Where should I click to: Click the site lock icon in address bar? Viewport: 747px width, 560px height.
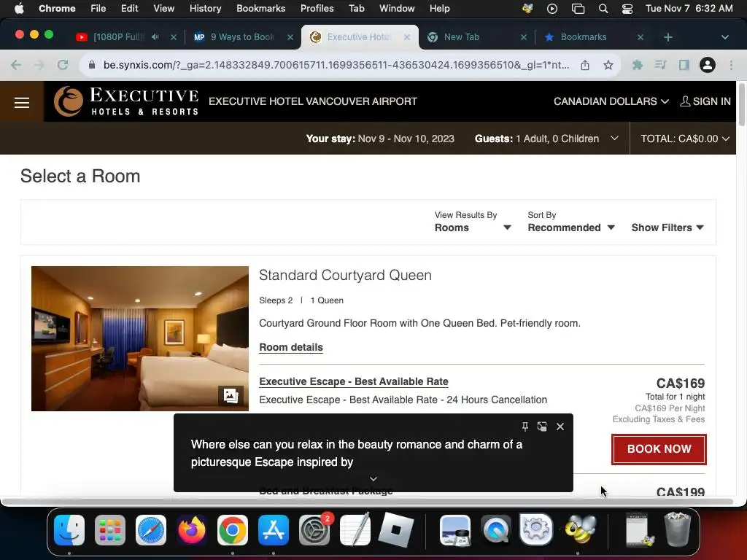(93, 65)
